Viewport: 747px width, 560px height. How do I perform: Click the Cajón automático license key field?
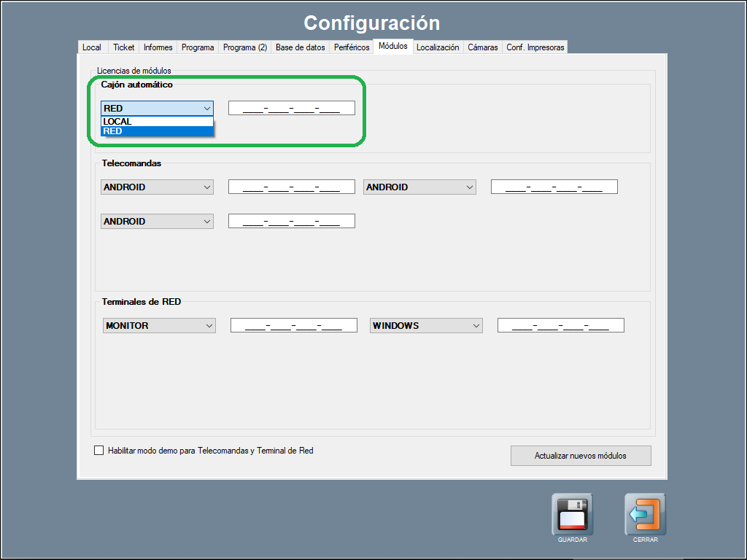point(292,108)
